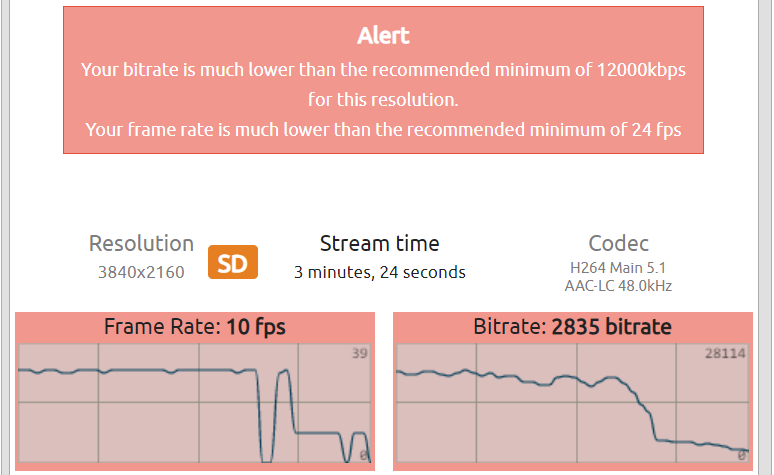
Task: Click the Bitrate: 2835 bitrate header
Action: click(x=572, y=327)
